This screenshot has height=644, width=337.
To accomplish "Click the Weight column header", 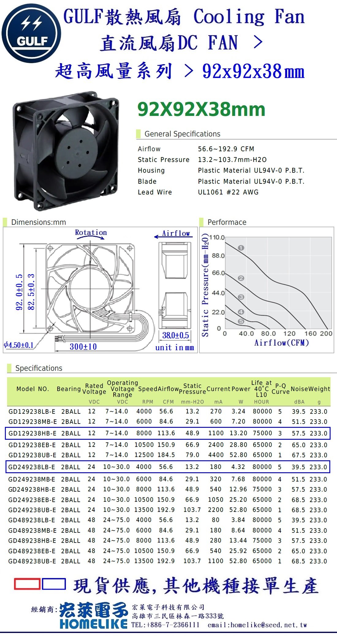I will click(319, 389).
